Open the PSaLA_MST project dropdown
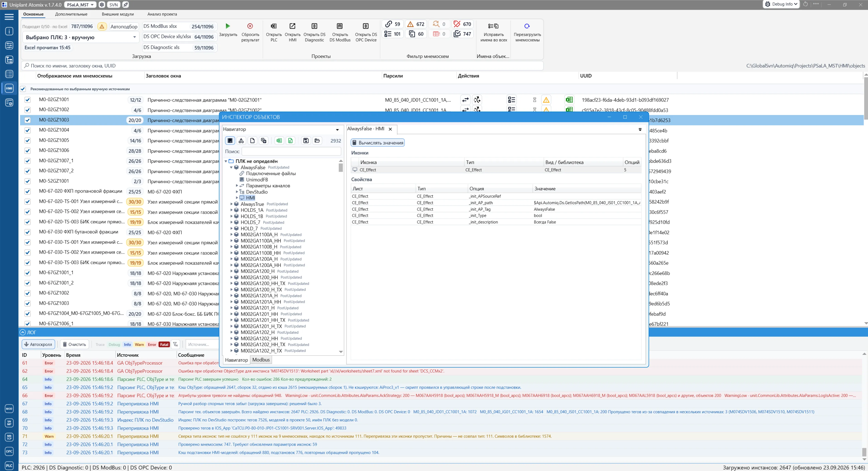The height and width of the screenshot is (471, 868). [x=80, y=5]
